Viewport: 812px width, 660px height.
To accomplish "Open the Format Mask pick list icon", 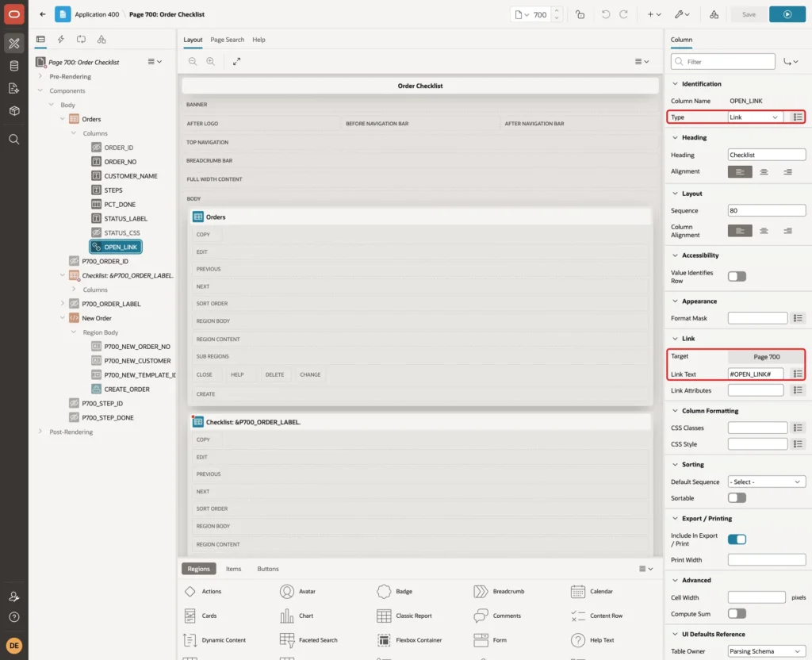I will 798,318.
